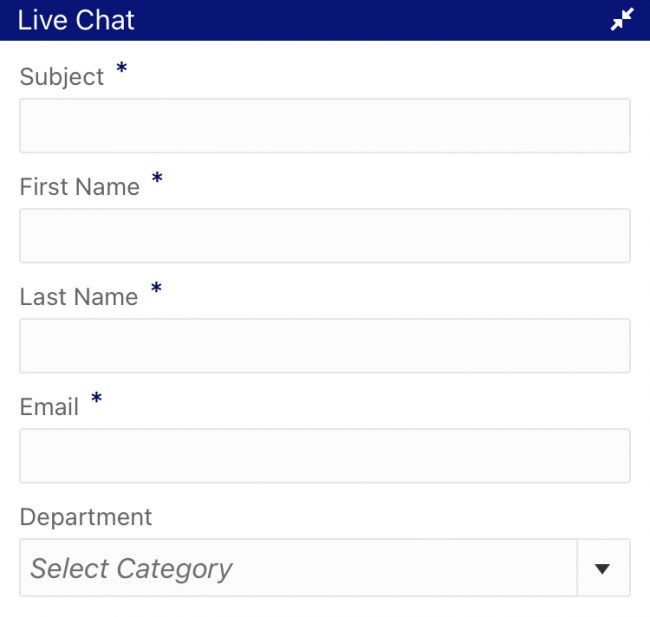This screenshot has width=650, height=617.
Task: Click the Subject field label
Action: click(62, 77)
